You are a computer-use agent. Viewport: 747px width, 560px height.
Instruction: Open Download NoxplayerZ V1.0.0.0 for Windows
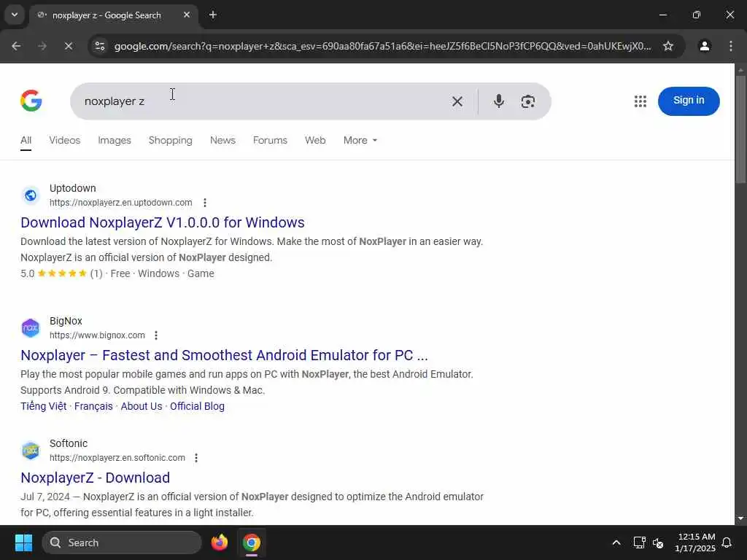pos(163,222)
